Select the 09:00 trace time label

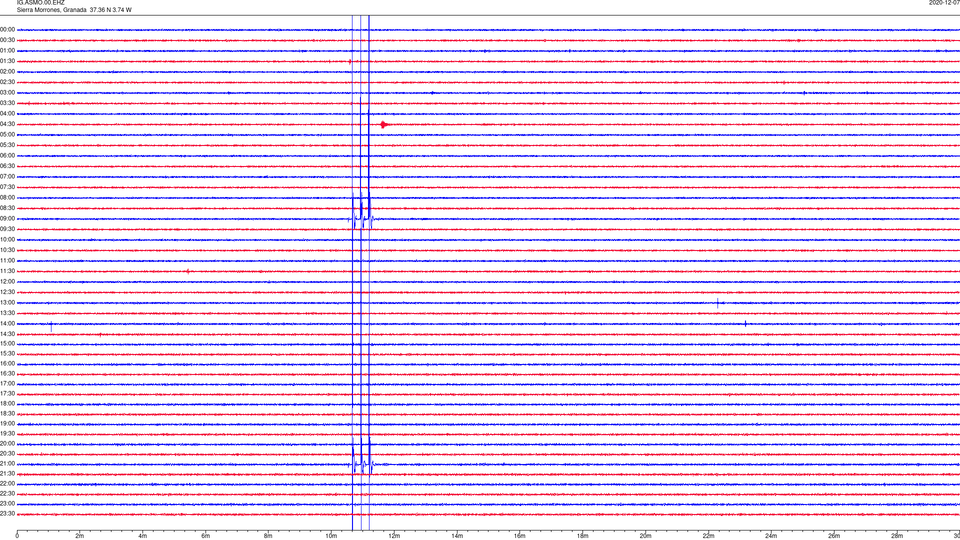click(x=7, y=219)
